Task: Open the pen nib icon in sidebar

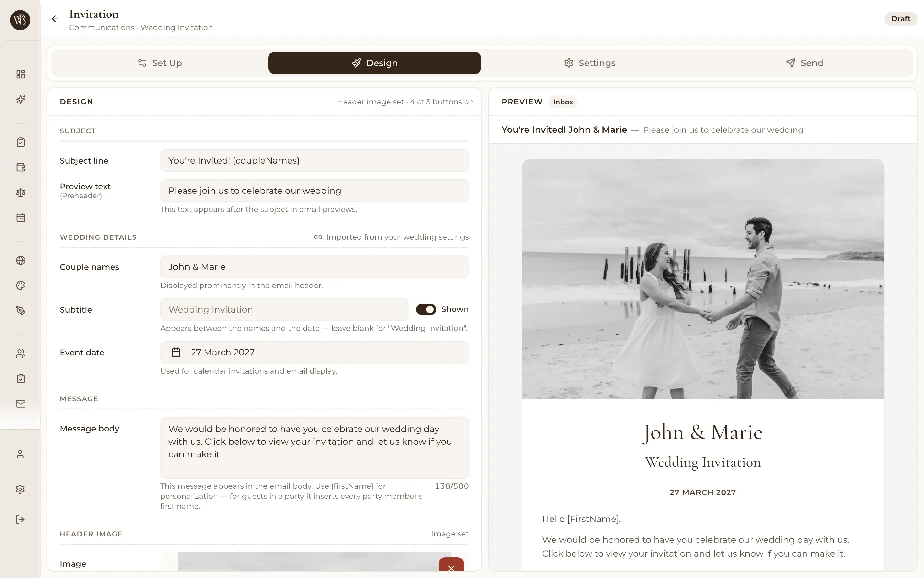Action: [21, 311]
